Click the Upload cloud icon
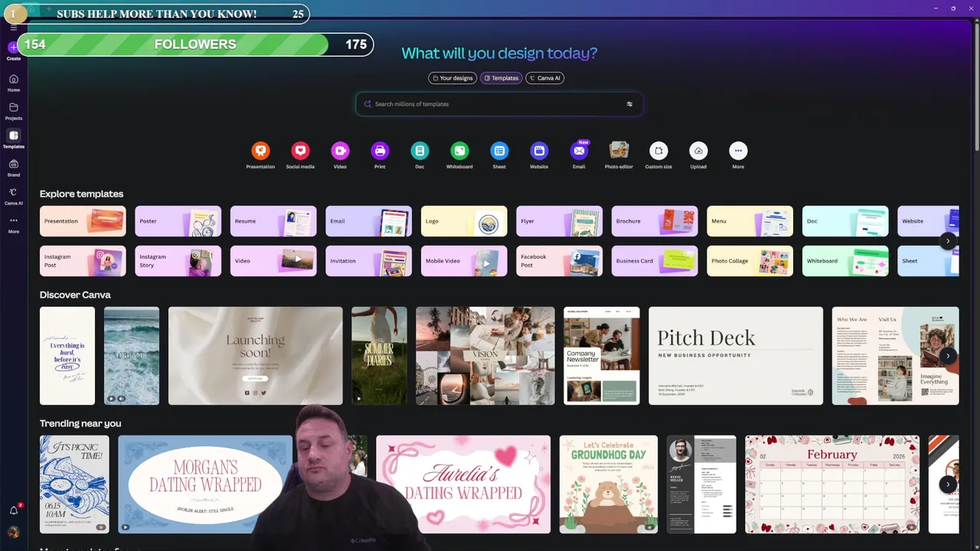Viewport: 980px width, 551px height. click(x=698, y=151)
